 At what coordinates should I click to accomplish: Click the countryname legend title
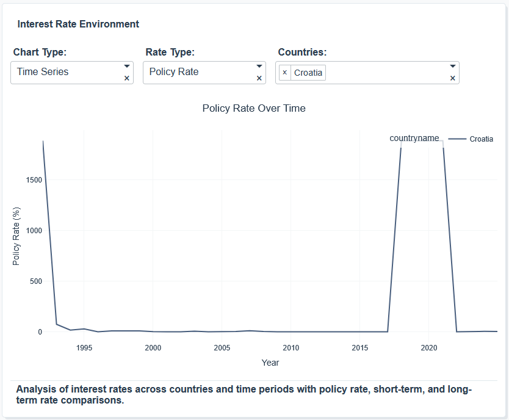click(x=414, y=139)
